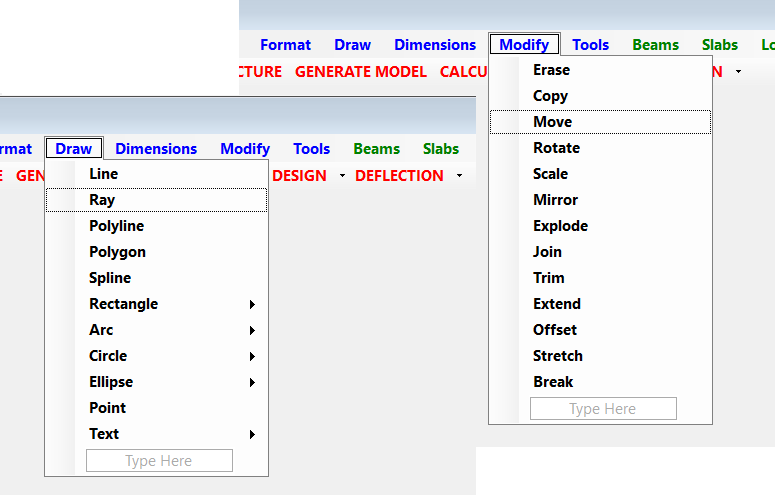Screen dimensions: 775x495
Task: Open Beams menu in right window
Action: (656, 45)
